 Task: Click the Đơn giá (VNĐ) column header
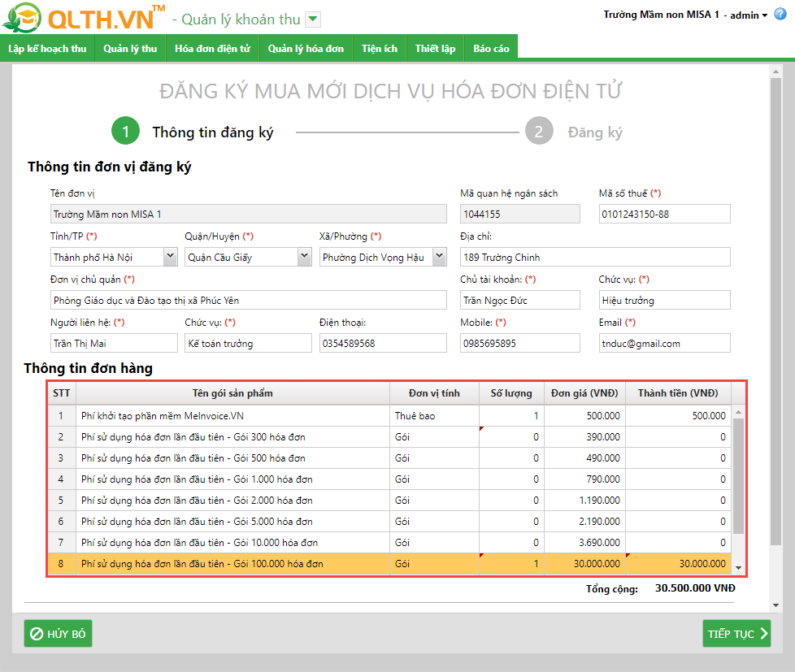(x=584, y=393)
